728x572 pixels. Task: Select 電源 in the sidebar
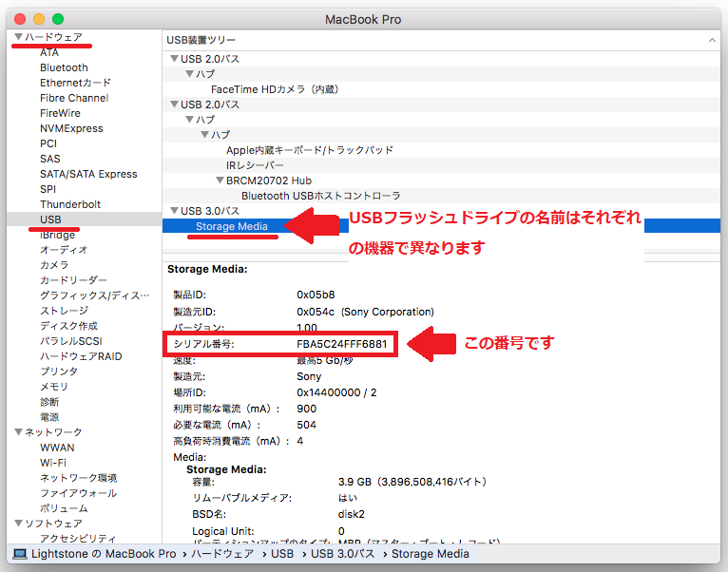[x=49, y=417]
